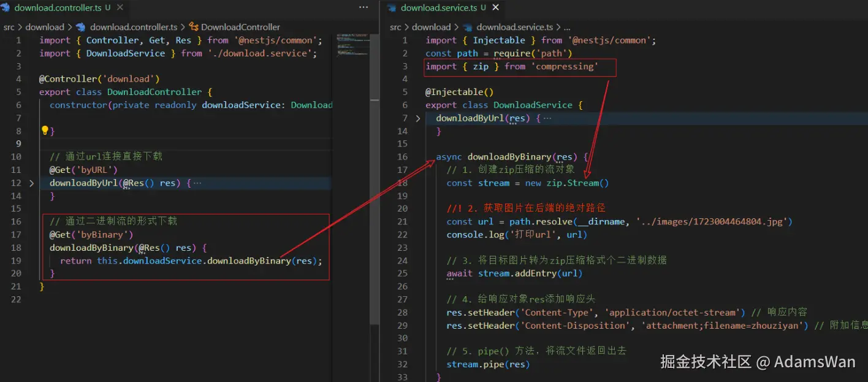The image size is (868, 382).
Task: Click '@nestjs/common' string in controller line 1
Action: coord(276,40)
